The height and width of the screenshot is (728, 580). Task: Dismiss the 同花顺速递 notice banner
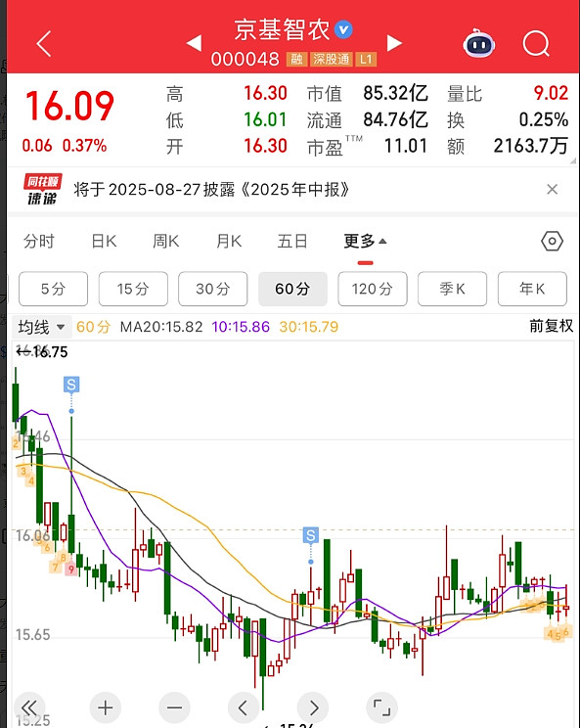coord(553,189)
